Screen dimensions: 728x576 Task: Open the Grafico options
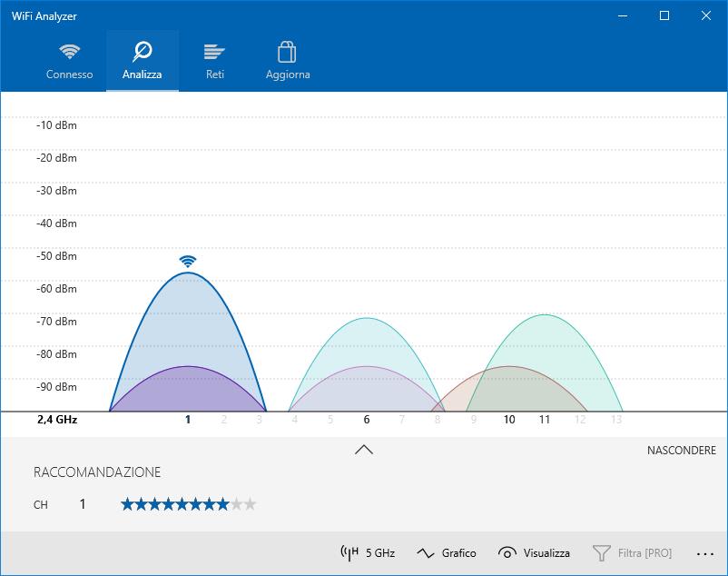[447, 552]
